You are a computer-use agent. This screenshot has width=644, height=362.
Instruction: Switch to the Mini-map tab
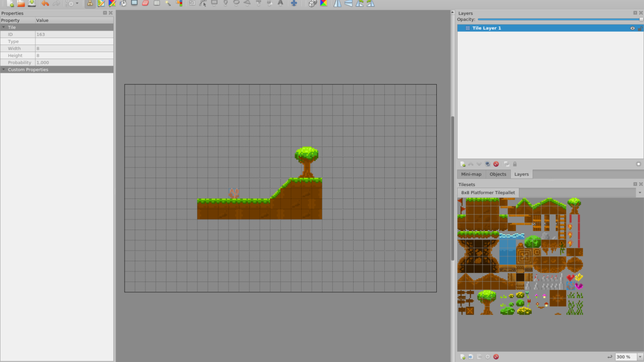coord(471,174)
